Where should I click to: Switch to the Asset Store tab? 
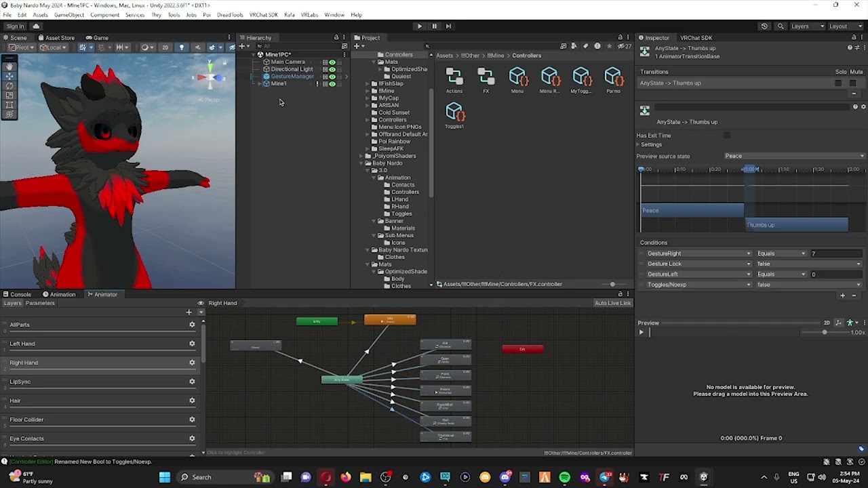56,38
